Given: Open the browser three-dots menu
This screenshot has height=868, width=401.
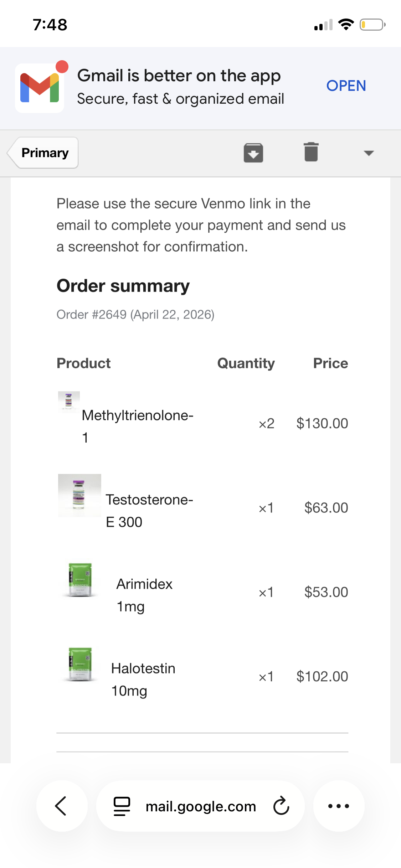Looking at the screenshot, I should [x=339, y=806].
